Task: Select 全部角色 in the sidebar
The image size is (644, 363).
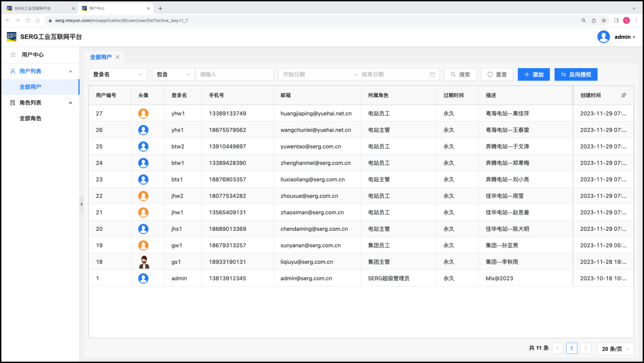Action: tap(30, 118)
